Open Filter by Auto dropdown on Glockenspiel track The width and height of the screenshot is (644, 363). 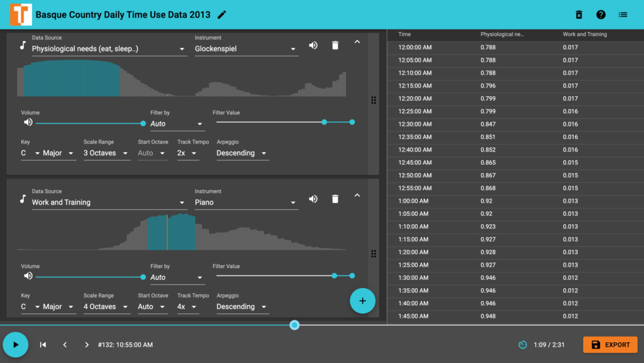[177, 123]
